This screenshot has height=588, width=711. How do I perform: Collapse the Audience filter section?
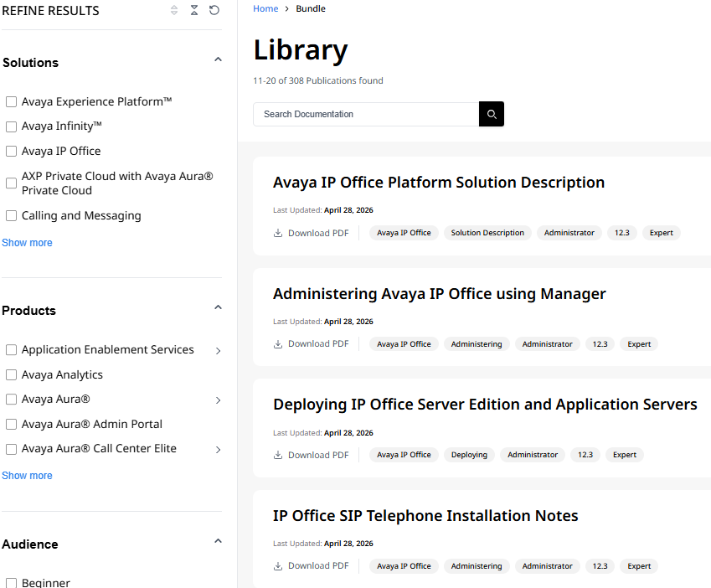click(218, 541)
